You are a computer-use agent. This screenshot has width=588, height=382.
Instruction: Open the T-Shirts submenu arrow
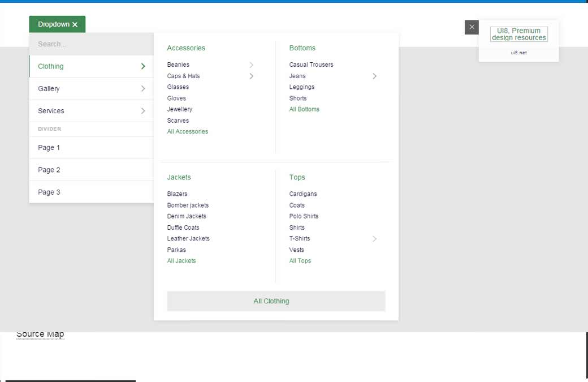pyautogui.click(x=374, y=239)
